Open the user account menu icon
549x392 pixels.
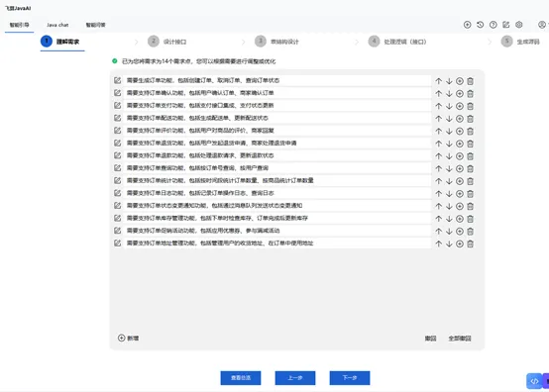tap(542, 25)
